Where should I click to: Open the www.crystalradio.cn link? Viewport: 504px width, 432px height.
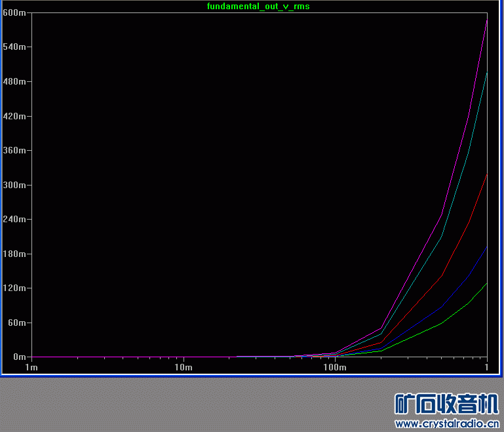(x=447, y=424)
